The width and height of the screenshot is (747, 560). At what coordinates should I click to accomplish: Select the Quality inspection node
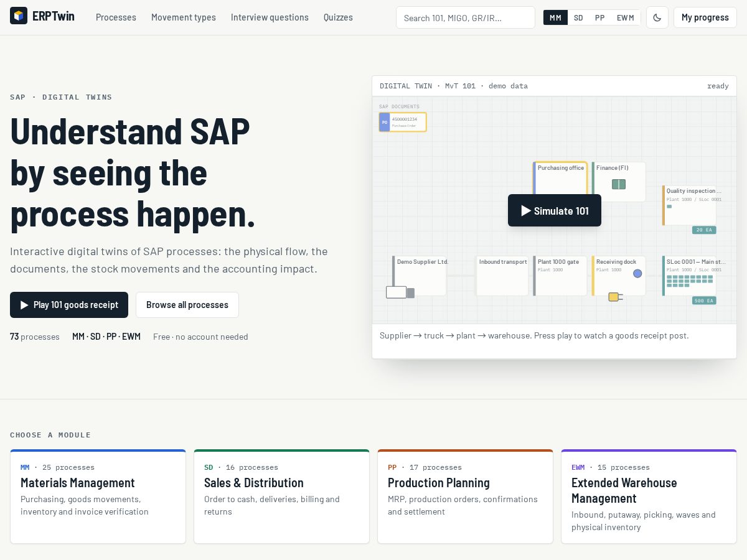pyautogui.click(x=690, y=205)
